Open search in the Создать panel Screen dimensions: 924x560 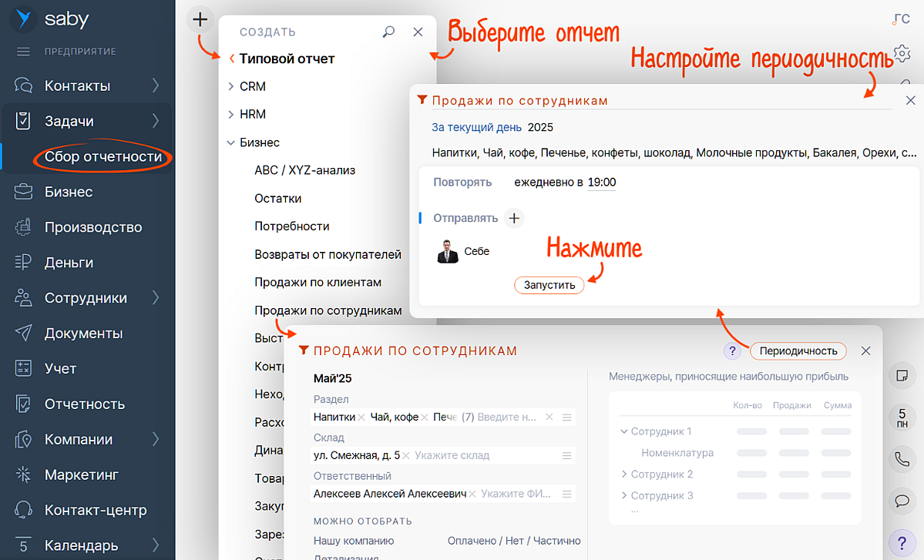389,32
